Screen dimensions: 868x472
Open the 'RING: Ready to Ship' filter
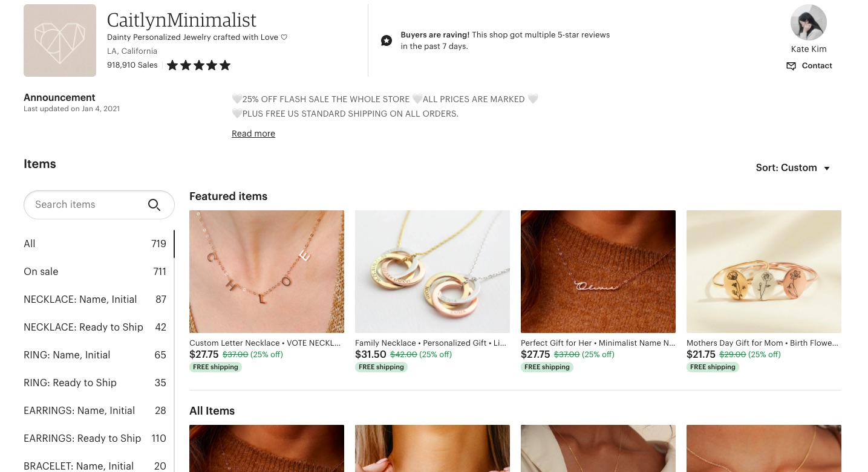[70, 383]
